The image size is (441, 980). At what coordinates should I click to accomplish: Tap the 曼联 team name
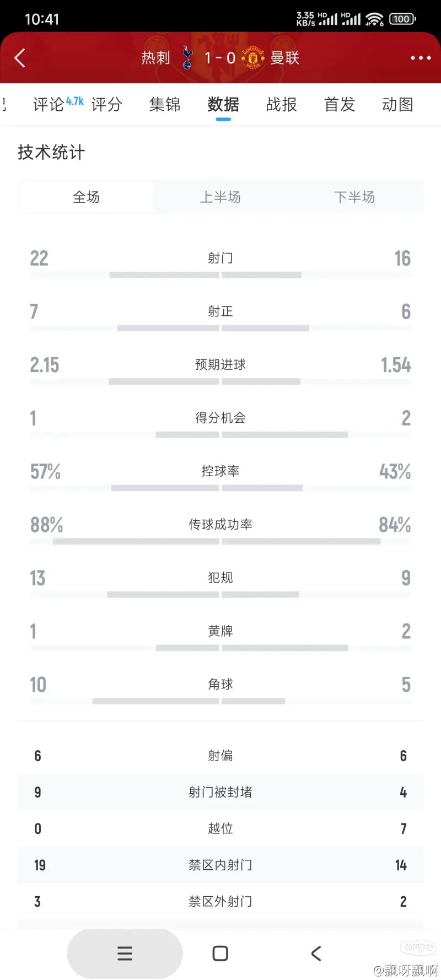[x=285, y=58]
